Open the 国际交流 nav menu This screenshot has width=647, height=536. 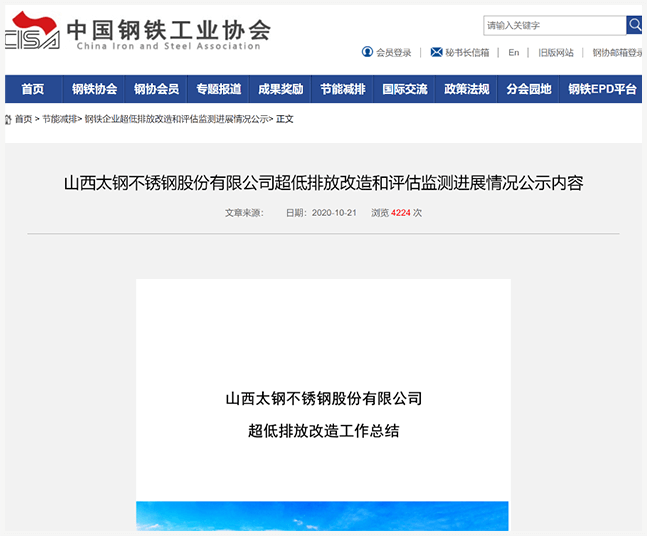[405, 89]
